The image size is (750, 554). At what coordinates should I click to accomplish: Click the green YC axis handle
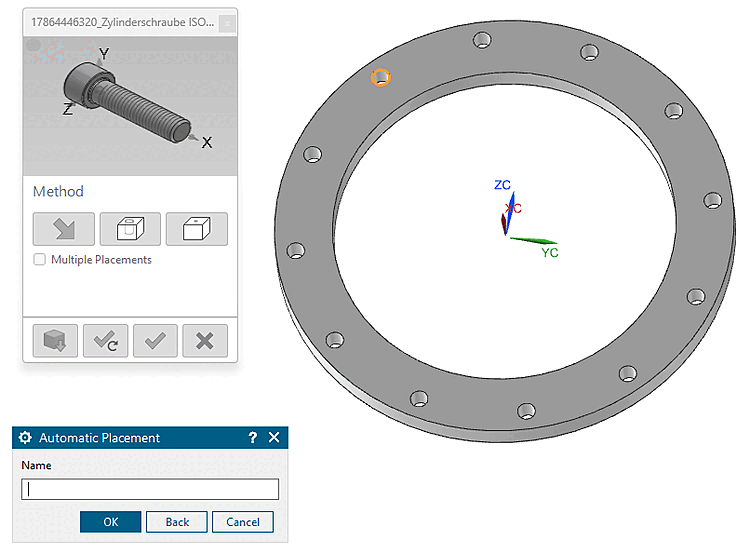pyautogui.click(x=534, y=240)
